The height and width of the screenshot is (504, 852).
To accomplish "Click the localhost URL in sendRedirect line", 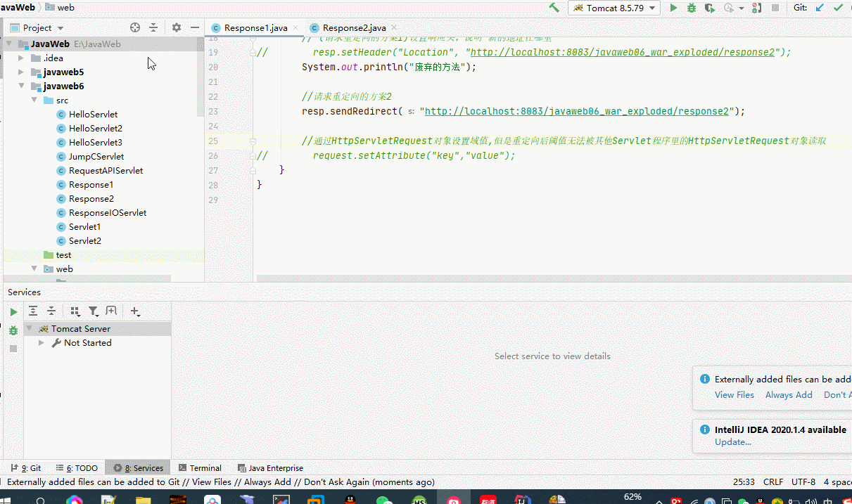I will 577,111.
